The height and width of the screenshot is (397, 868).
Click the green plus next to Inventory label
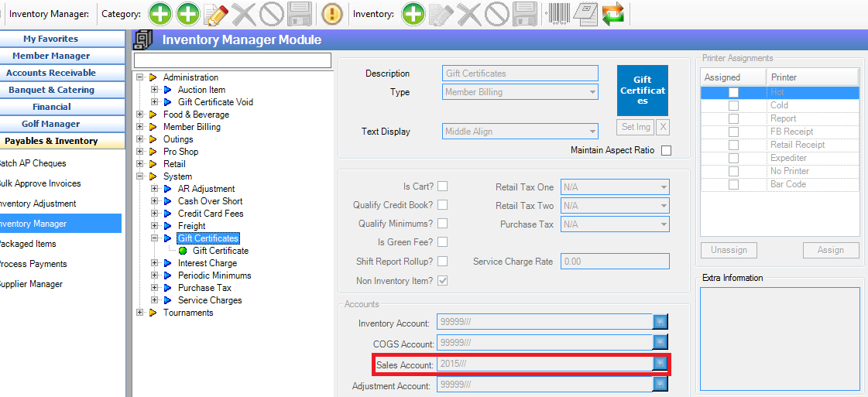(x=413, y=13)
